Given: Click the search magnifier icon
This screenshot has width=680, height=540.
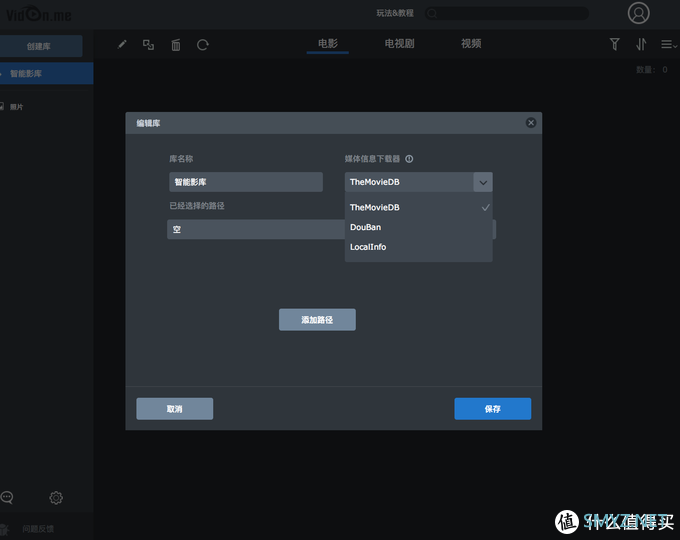Looking at the screenshot, I should 432,13.
